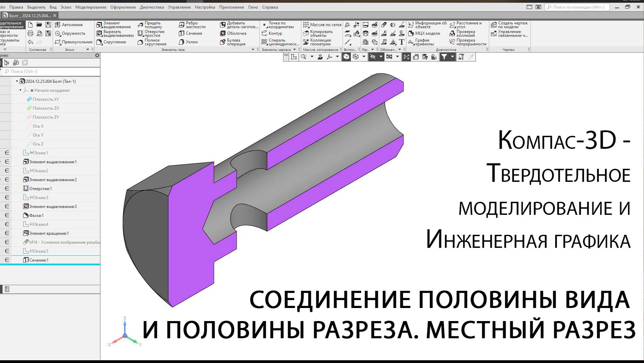Image resolution: width=644 pixels, height=363 pixels.
Task: Start the Элемент выдавливания extrude command
Action: [114, 25]
